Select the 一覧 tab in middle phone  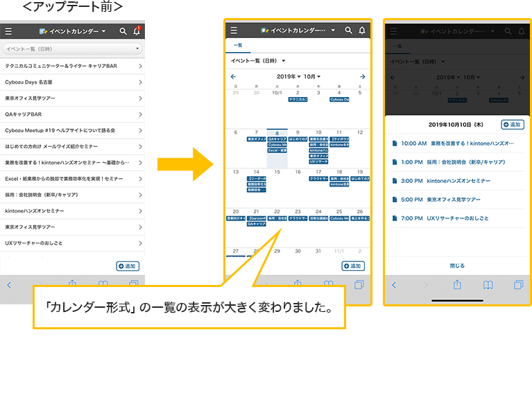238,46
